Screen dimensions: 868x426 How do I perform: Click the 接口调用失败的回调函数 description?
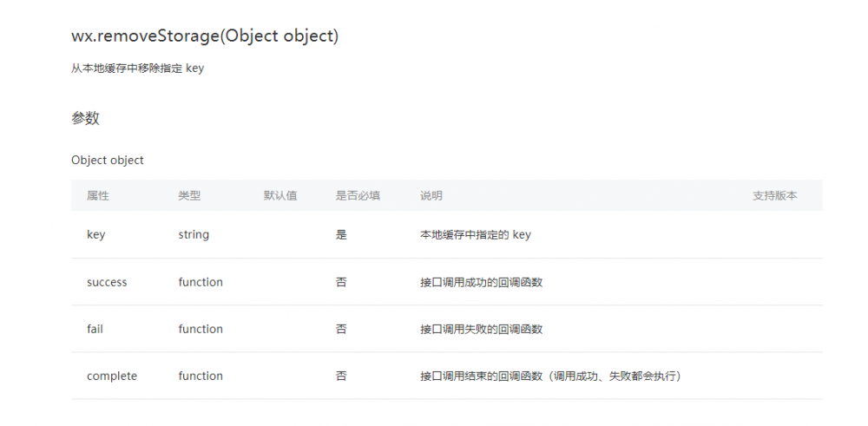coord(482,329)
